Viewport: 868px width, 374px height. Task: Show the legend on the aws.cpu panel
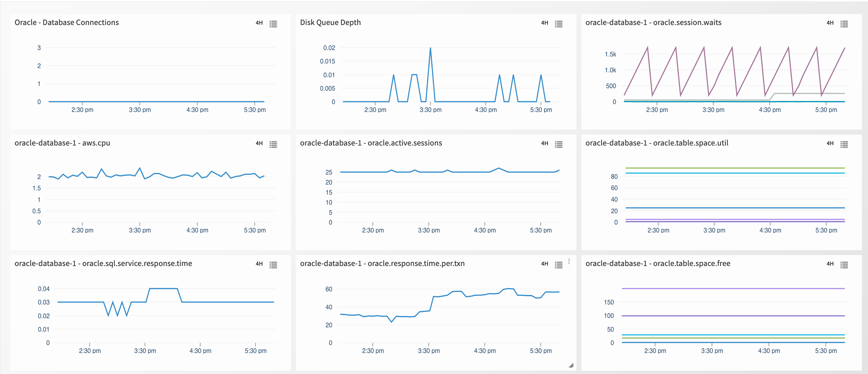274,144
